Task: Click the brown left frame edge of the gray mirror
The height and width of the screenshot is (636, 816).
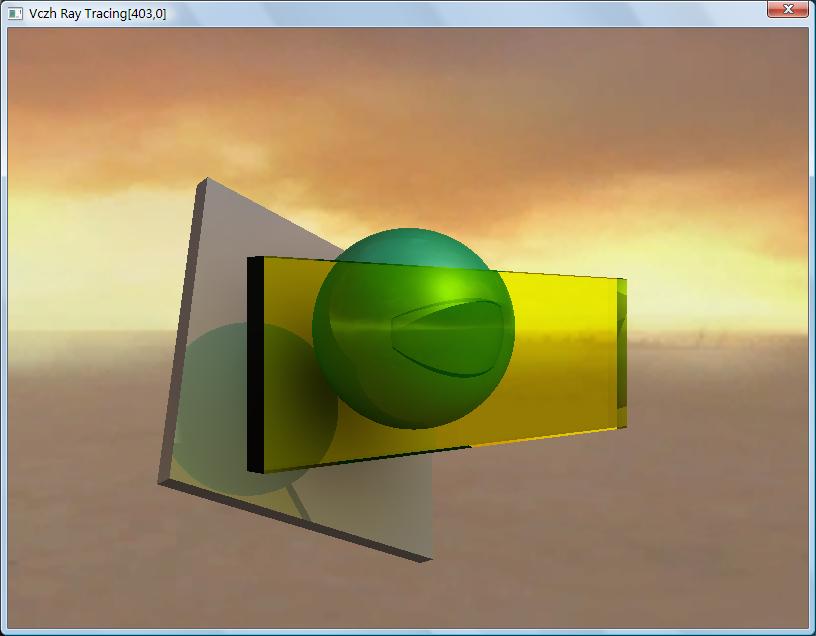Action: [182, 332]
